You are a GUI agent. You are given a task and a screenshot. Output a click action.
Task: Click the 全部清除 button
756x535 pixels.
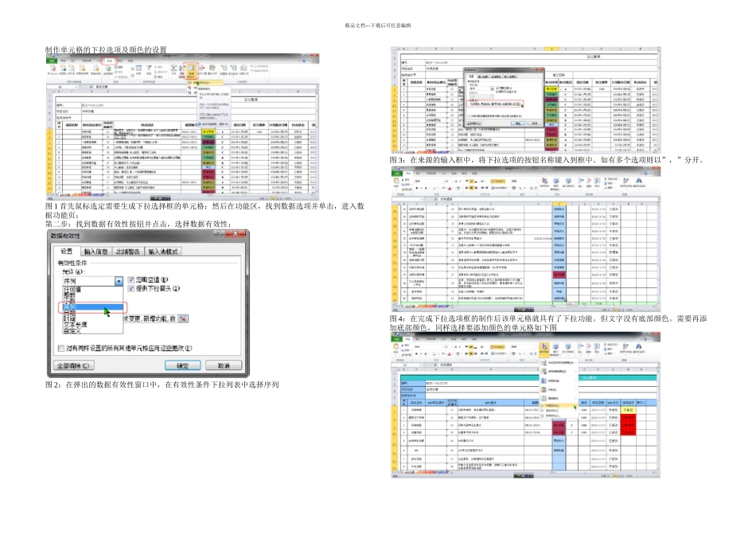(73, 365)
